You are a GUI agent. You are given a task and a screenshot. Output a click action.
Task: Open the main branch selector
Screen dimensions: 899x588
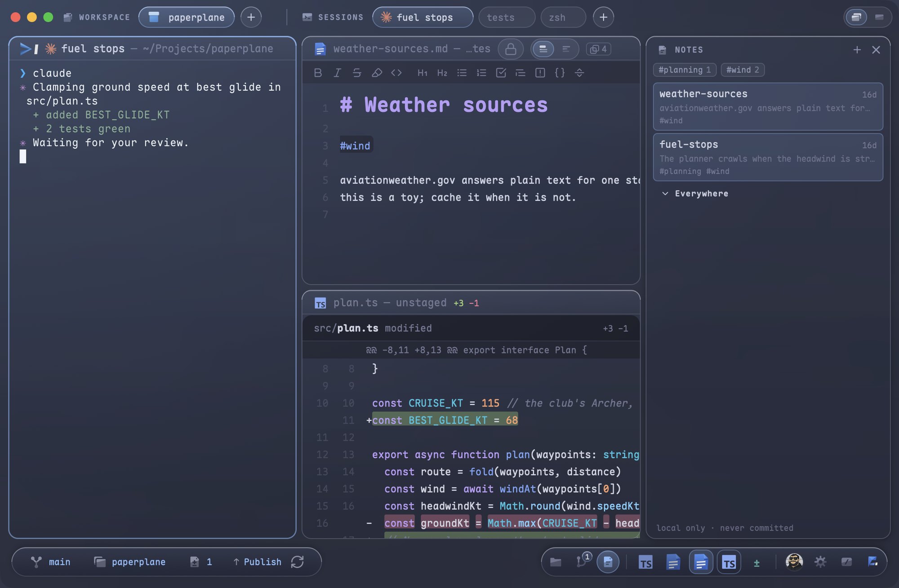click(x=51, y=562)
